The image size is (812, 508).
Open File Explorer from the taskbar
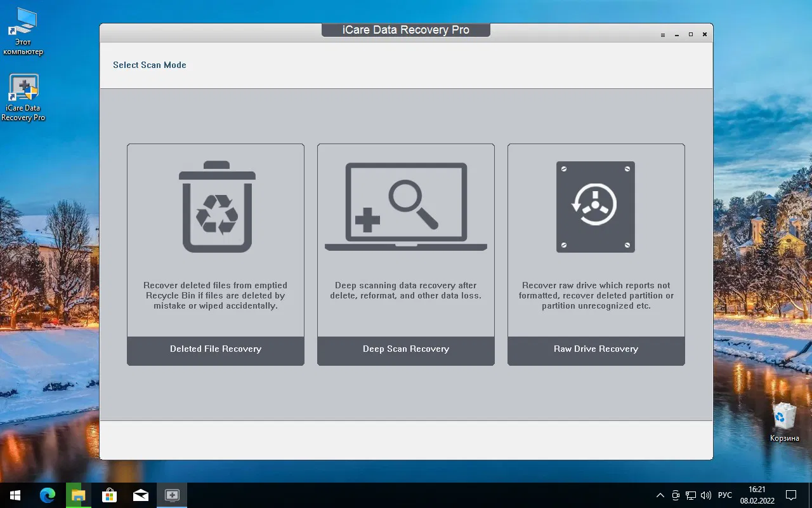[78, 495]
